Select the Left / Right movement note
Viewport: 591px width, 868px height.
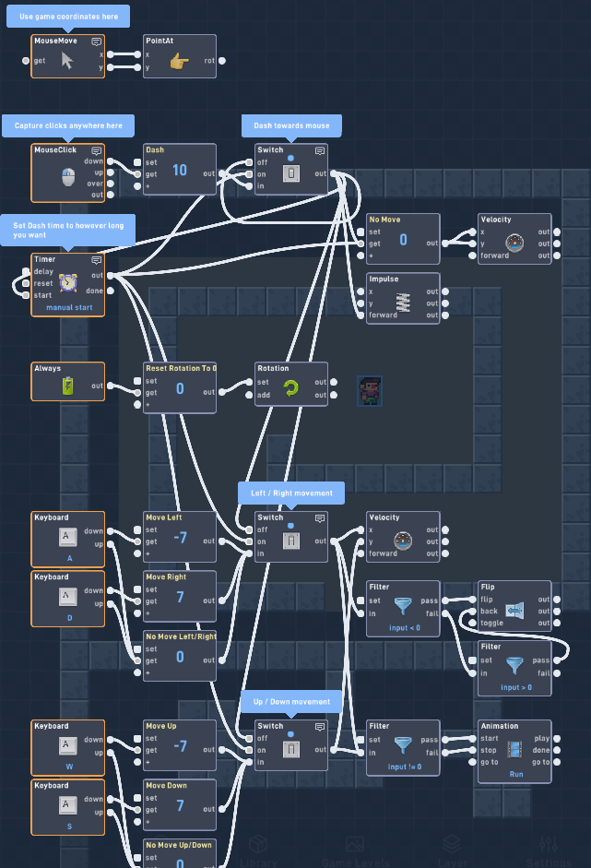[x=291, y=493]
